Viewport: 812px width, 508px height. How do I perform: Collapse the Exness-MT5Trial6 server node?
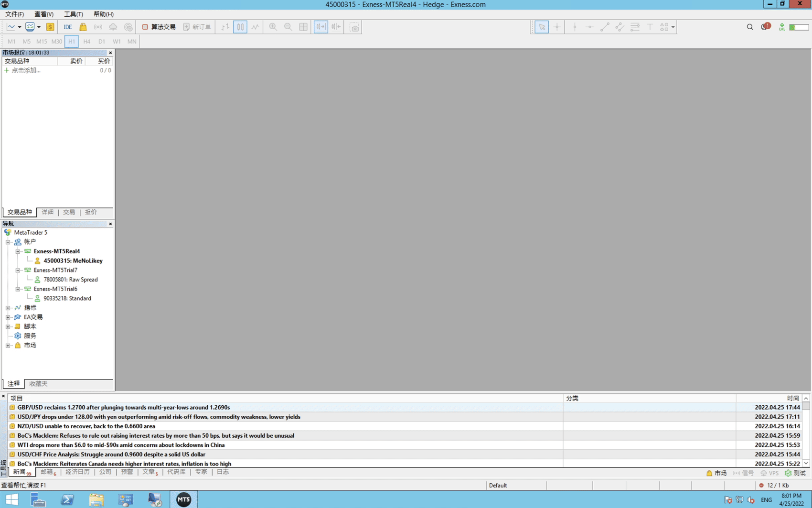click(18, 289)
